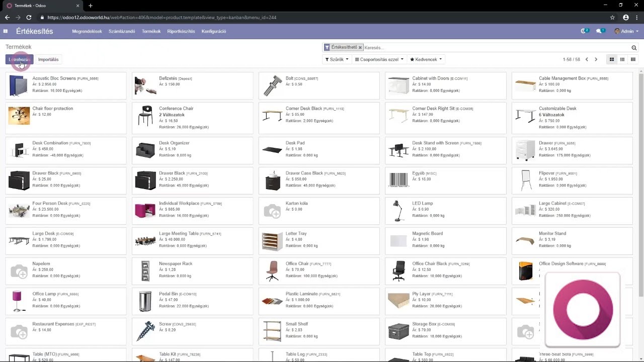Open Conference Chair product thumbnail
This screenshot has width=644, height=362.
pos(145,116)
